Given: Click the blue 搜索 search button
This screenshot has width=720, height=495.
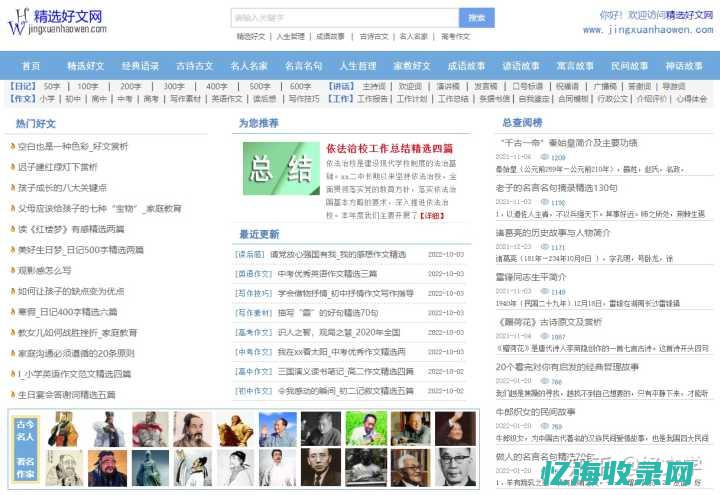Looking at the screenshot, I should click(x=477, y=18).
